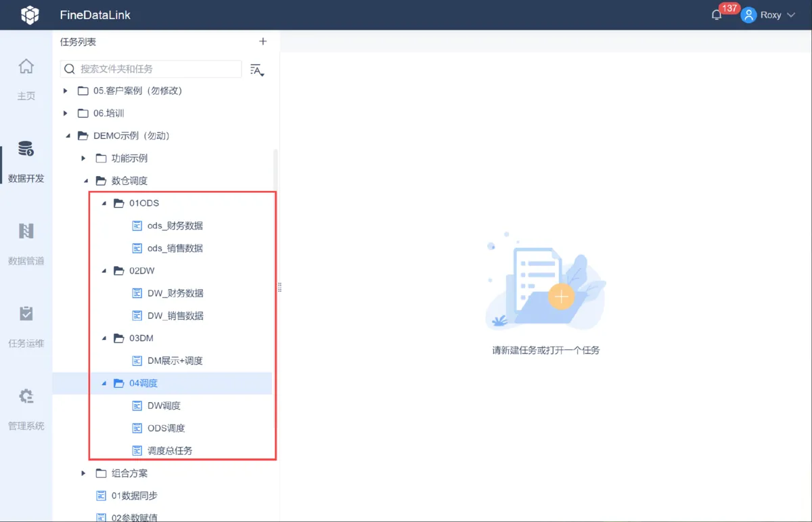This screenshot has width=812, height=522.
Task: Click the FineDataLink product name
Action: point(95,15)
